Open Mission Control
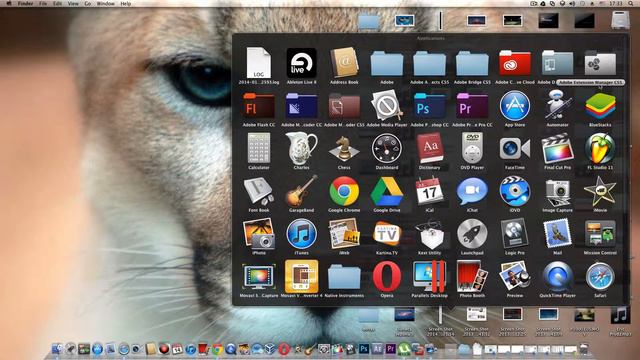Screen dimensions: 640x360 [600, 234]
